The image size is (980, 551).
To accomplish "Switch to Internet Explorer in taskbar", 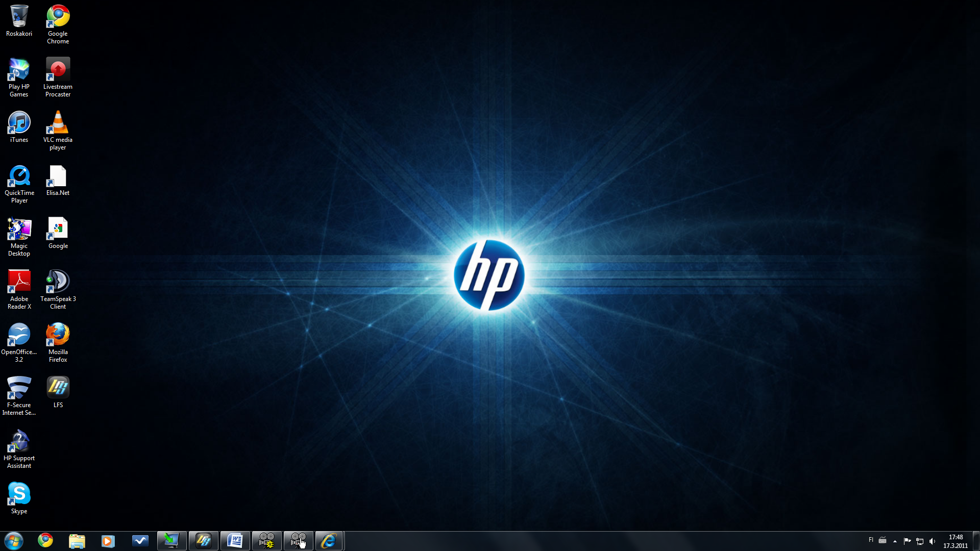I will point(329,541).
